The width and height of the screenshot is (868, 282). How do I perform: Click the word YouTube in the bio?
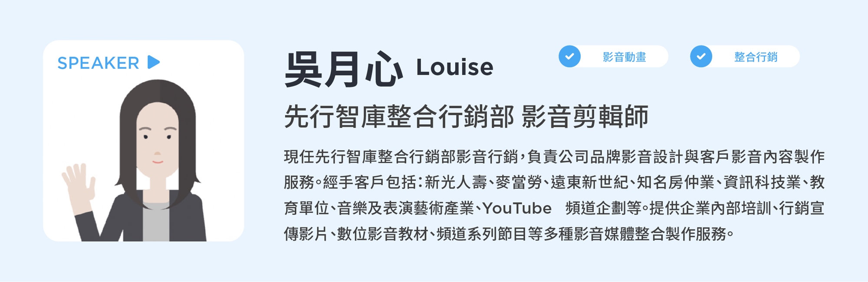coord(517,208)
